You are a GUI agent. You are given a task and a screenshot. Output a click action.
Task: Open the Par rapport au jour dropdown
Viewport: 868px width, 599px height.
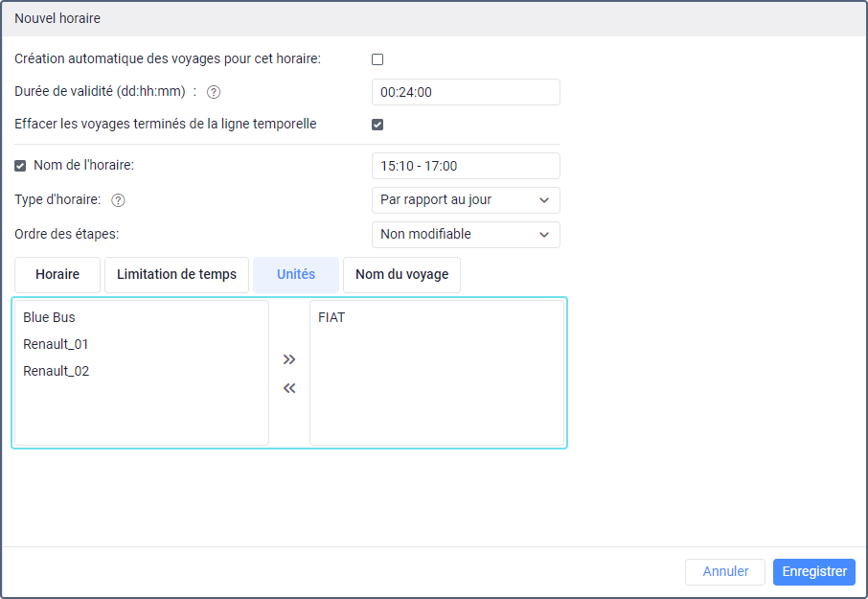click(x=466, y=200)
